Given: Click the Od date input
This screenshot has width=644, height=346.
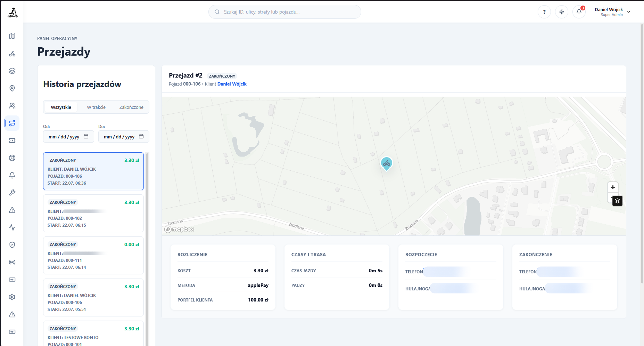Looking at the screenshot, I should (68, 136).
